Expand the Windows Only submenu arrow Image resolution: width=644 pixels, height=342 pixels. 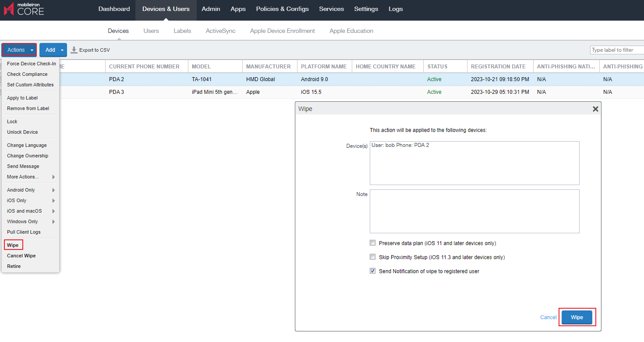click(x=53, y=222)
